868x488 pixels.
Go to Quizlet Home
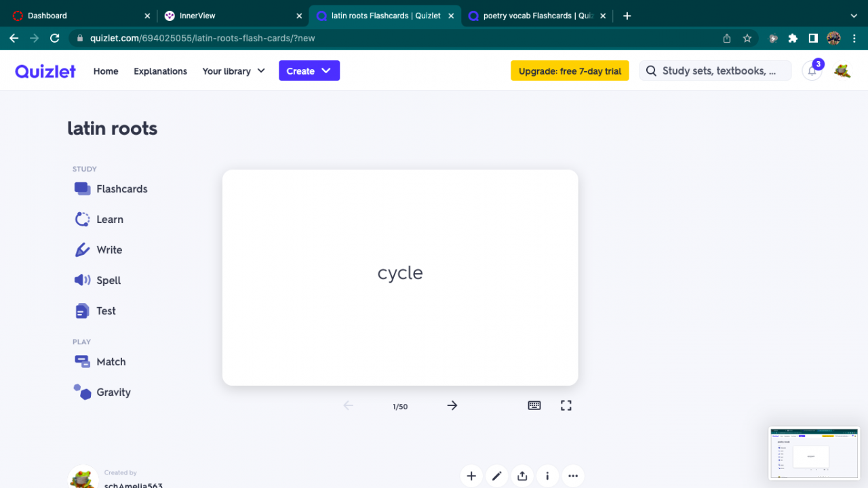[106, 71]
